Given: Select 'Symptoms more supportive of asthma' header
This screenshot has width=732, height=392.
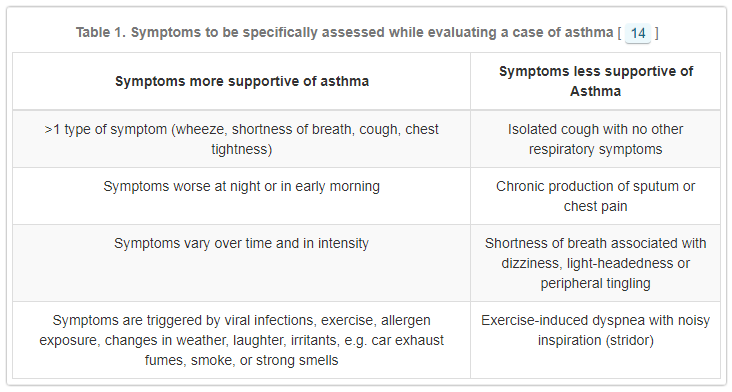Looking at the screenshot, I should coord(242,81).
